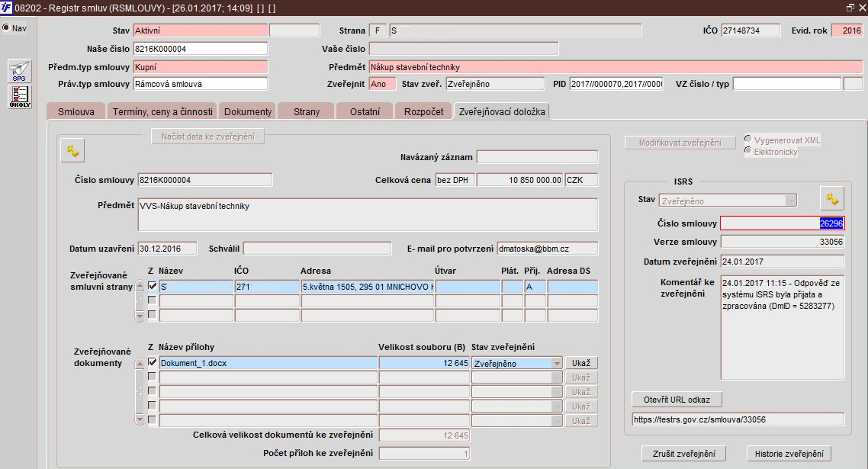
Task: Open Stav zveřejnění dropdown in second document row
Action: pyautogui.click(x=556, y=377)
